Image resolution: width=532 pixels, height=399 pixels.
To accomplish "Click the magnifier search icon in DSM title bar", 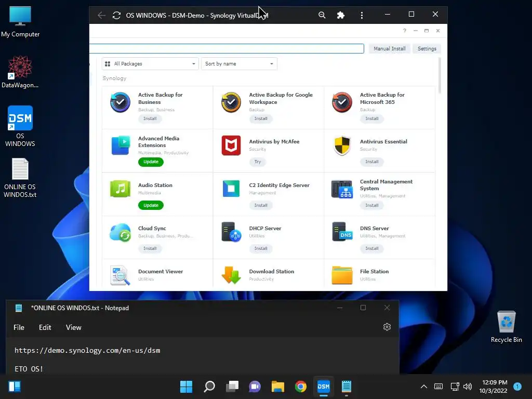I will coord(322,15).
